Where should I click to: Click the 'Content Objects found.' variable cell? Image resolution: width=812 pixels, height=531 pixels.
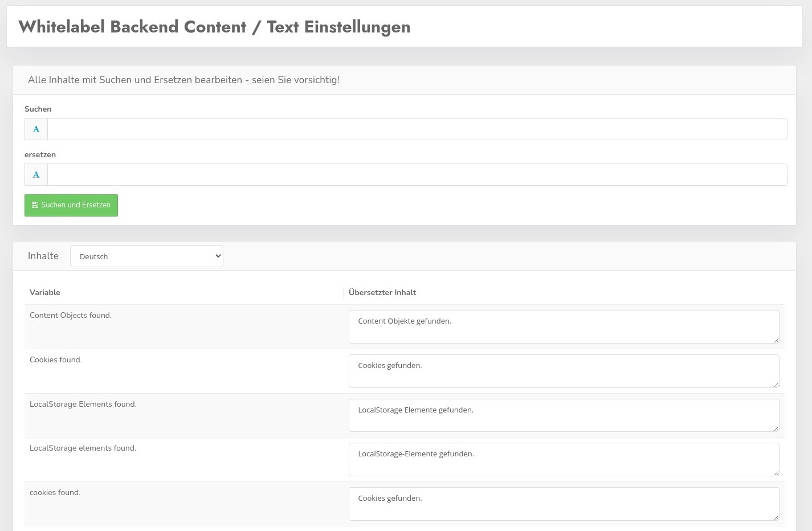[x=71, y=315]
